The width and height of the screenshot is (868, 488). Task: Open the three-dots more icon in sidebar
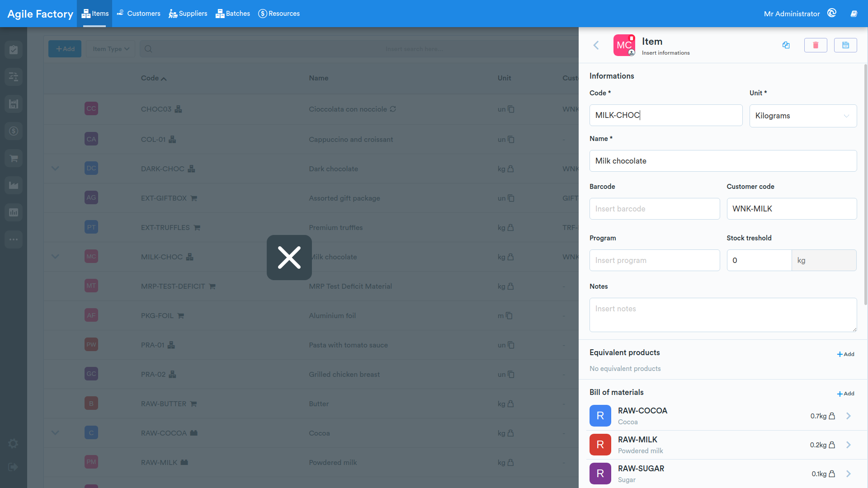(x=14, y=239)
